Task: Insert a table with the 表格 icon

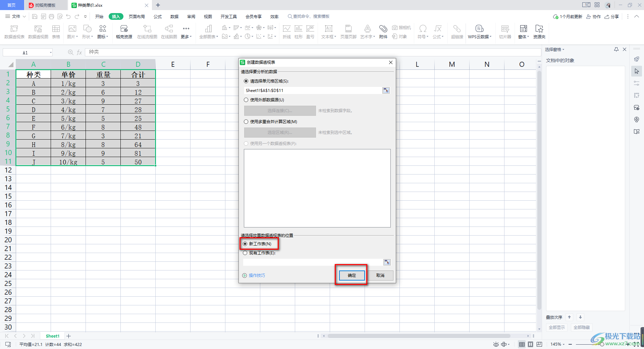Action: pyautogui.click(x=56, y=32)
